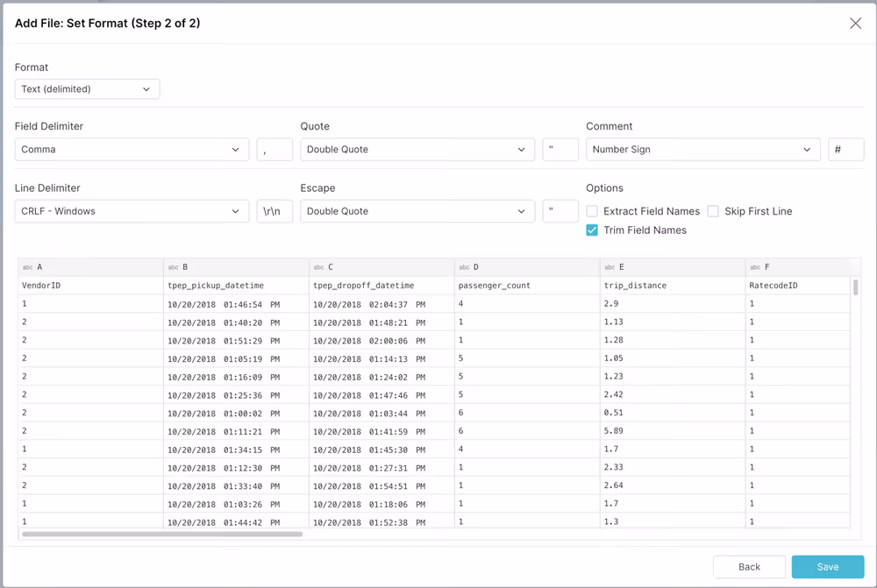Click the vertical scrollbar of the preview table

[856, 287]
